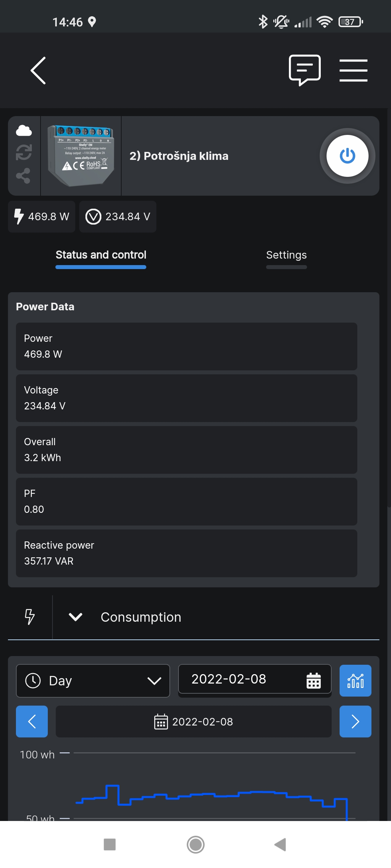Viewport: 391px width, 868px height.
Task: Open the messages chat icon
Action: (x=305, y=70)
